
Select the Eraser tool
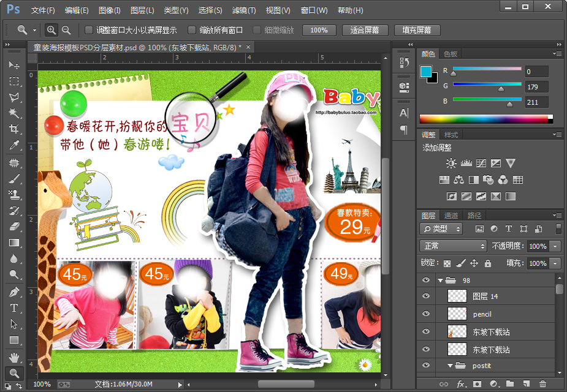click(13, 227)
